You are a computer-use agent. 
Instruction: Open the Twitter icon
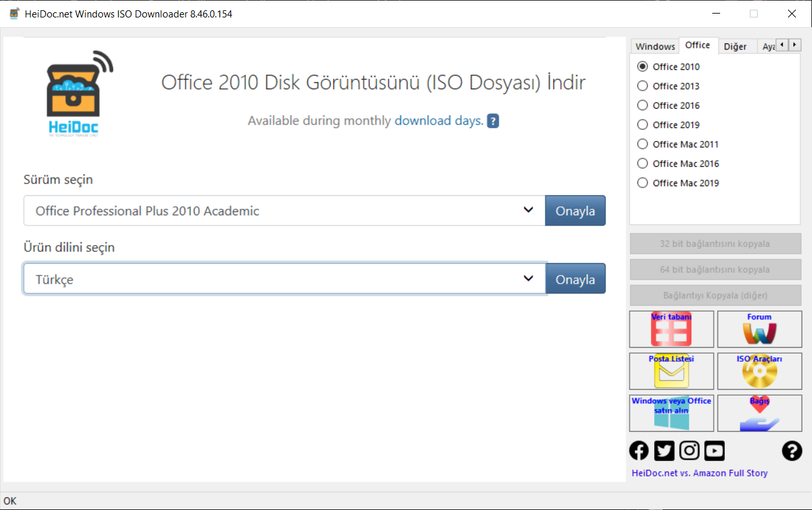coord(664,451)
